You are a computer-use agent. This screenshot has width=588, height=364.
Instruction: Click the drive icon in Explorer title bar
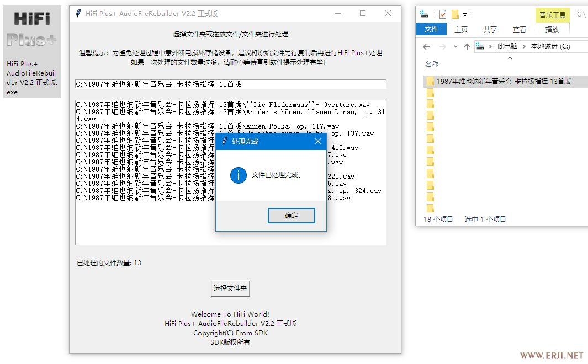click(424, 14)
